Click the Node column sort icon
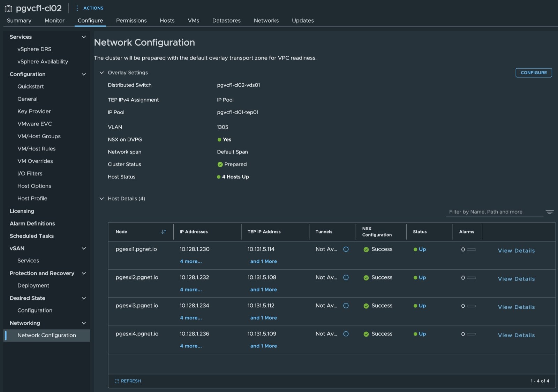The height and width of the screenshot is (392, 558). (164, 232)
